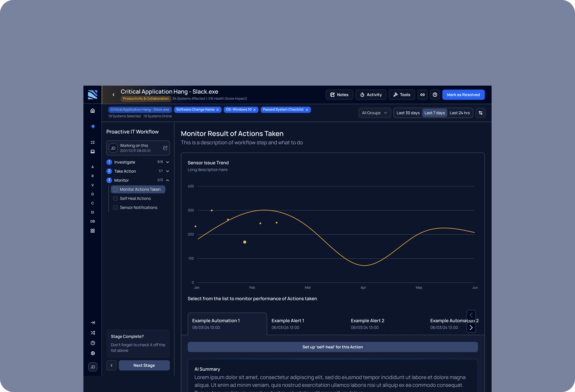Click the home icon in sidebar
Viewport: 575px width, 392px height.
[92, 110]
